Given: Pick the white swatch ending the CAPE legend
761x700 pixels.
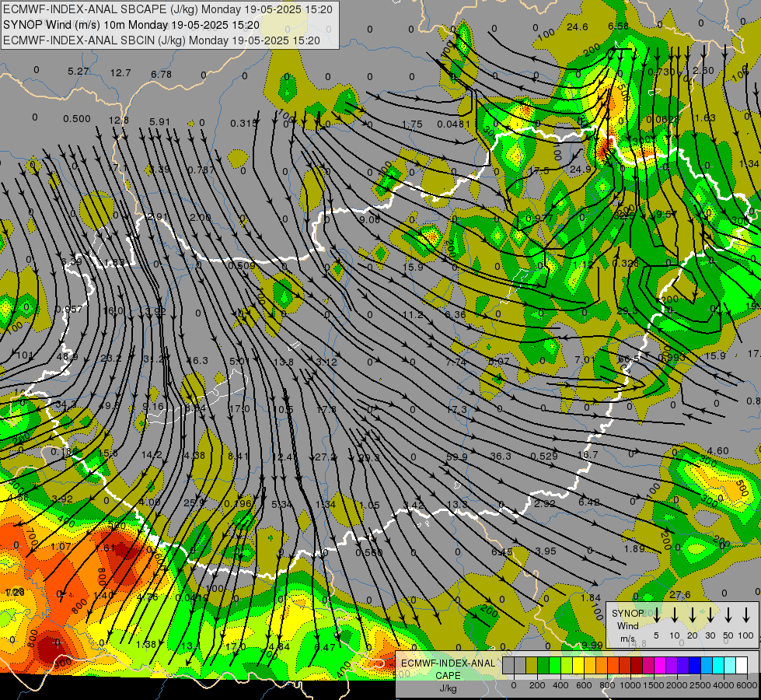Looking at the screenshot, I should pos(742,666).
